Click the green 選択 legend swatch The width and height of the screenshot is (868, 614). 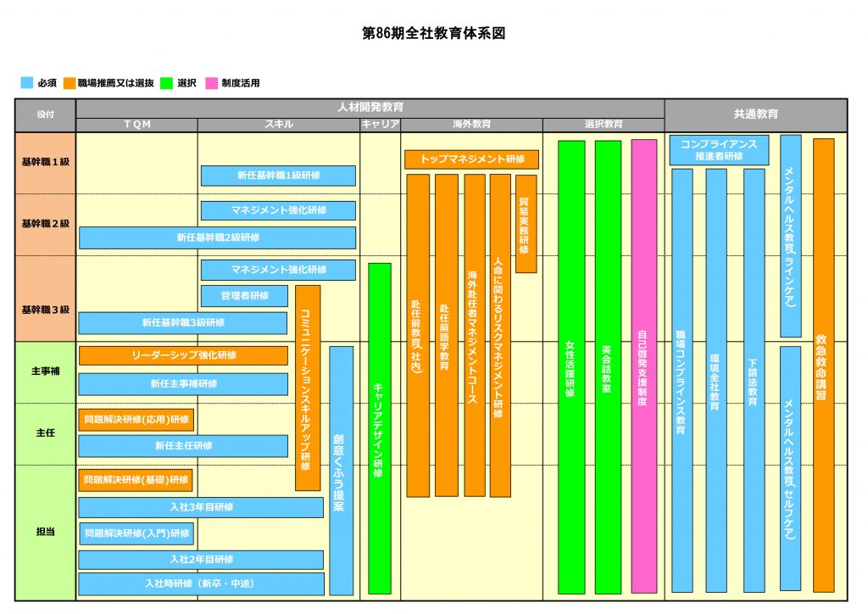pos(166,82)
